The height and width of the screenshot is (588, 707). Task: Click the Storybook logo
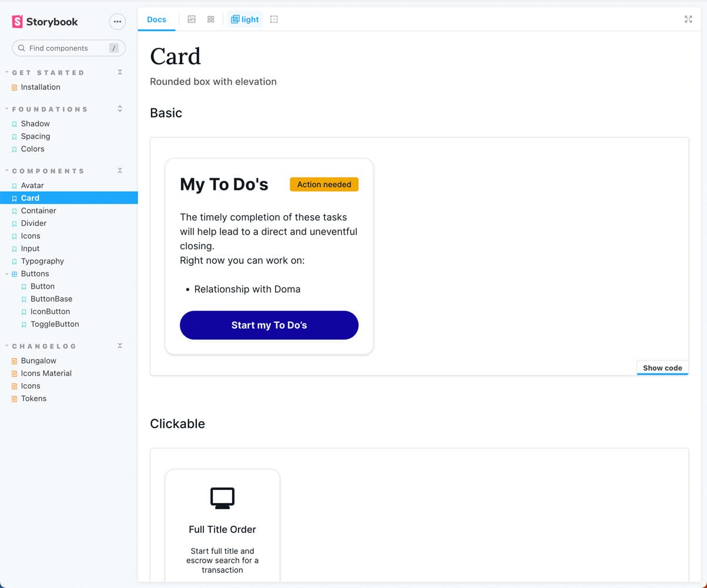click(x=45, y=22)
